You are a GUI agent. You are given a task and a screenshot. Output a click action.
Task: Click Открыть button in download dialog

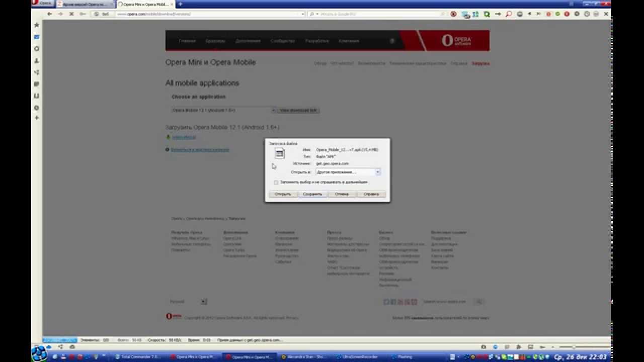[x=283, y=194]
